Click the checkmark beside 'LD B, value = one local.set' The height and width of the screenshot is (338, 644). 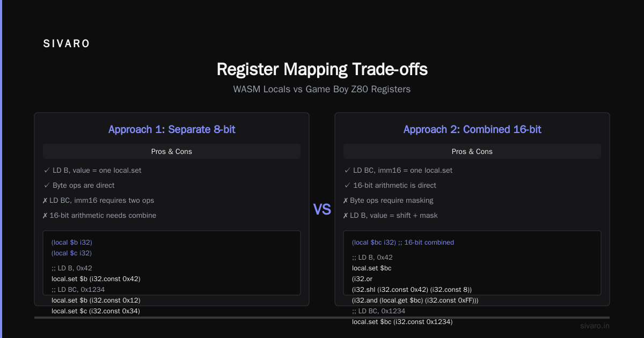click(x=46, y=170)
